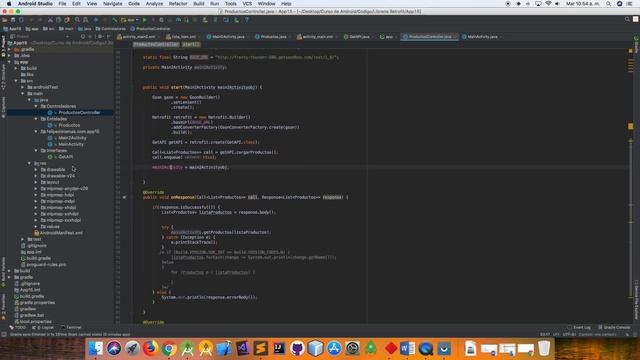Select AndroidManifest.xml in the project tree
Screen dimensions: 640x360
pos(61,233)
